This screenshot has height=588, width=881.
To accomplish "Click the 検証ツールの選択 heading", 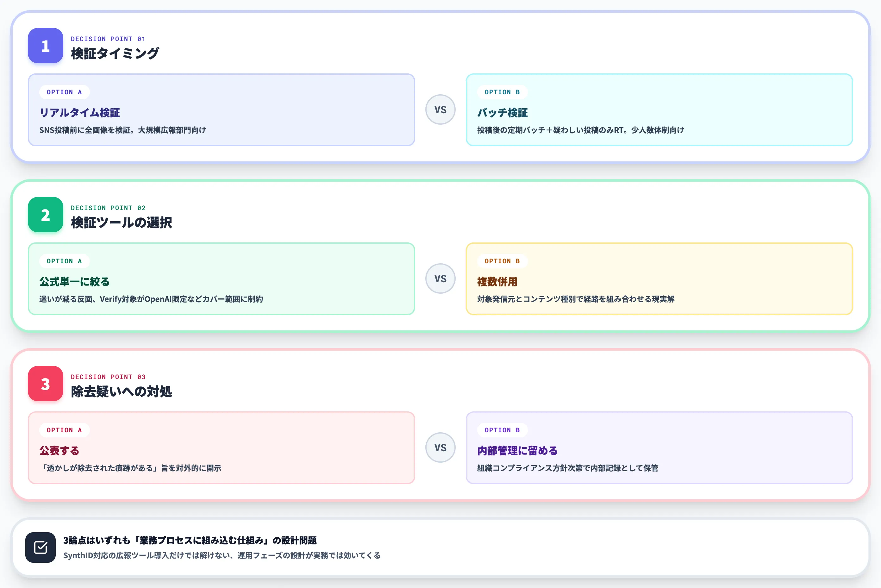I will click(121, 222).
